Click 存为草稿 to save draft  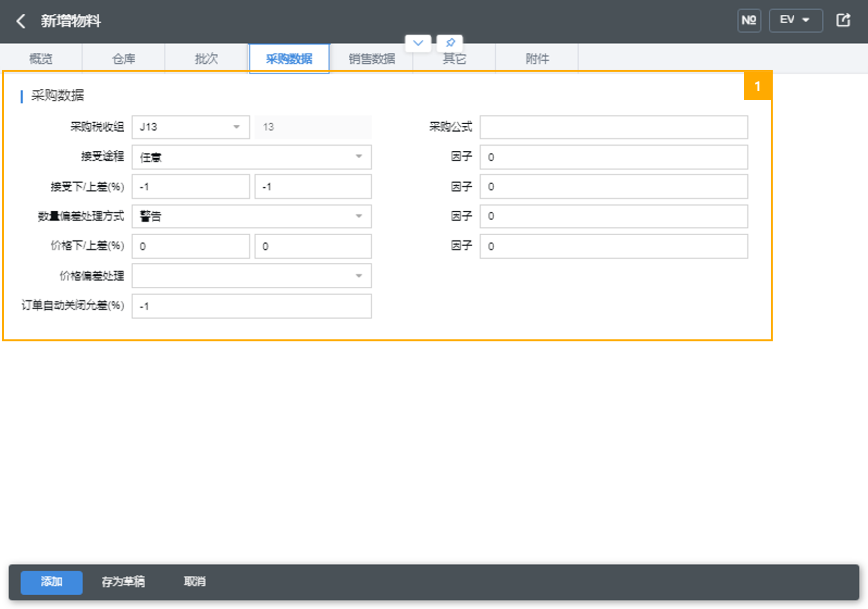(x=123, y=582)
